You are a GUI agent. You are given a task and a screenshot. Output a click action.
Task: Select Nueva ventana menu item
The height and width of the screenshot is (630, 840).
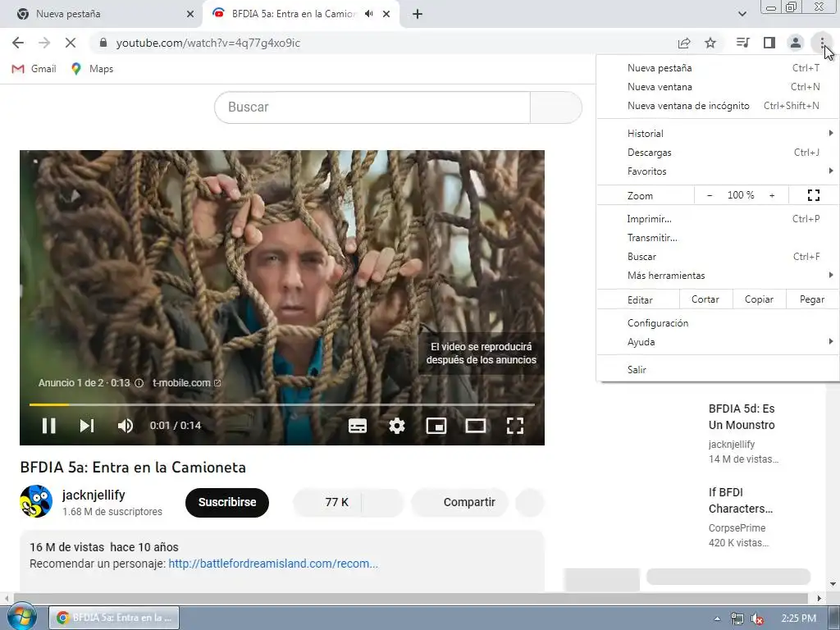coord(718,87)
